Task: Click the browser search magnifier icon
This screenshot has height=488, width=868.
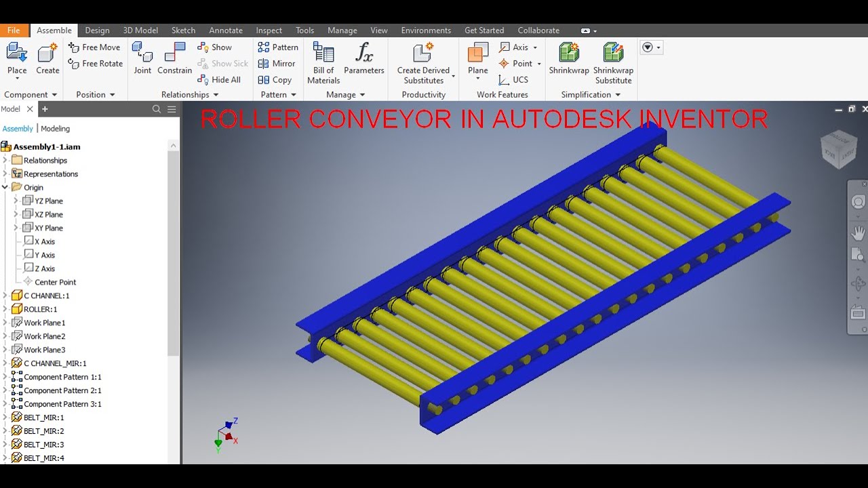Action: (157, 109)
